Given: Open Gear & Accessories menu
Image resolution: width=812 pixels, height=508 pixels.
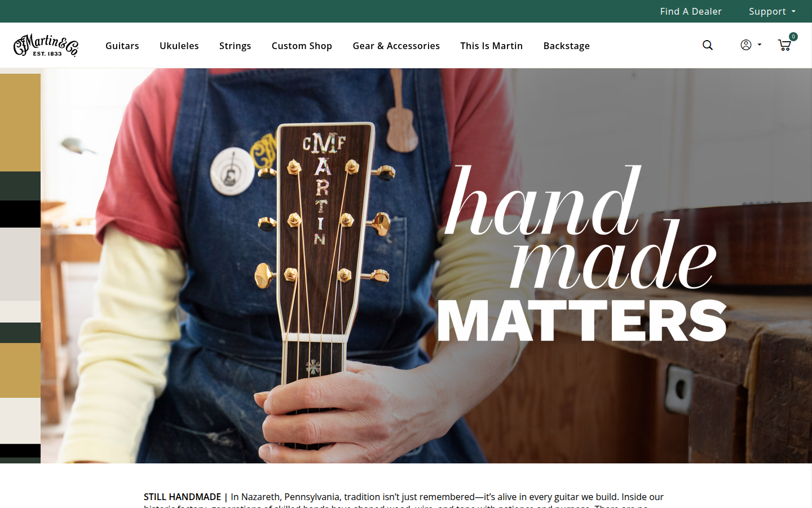Looking at the screenshot, I should (x=396, y=46).
